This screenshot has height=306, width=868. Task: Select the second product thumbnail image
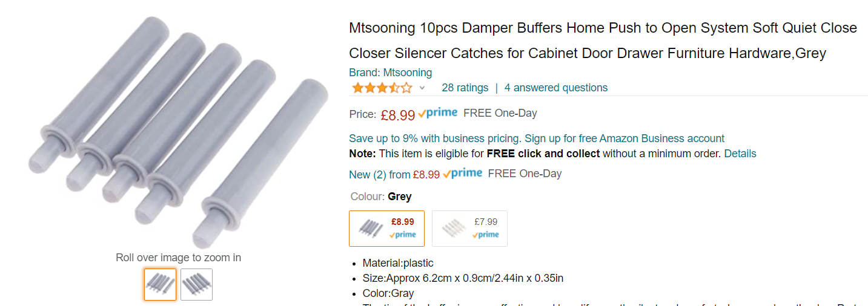coord(196,284)
